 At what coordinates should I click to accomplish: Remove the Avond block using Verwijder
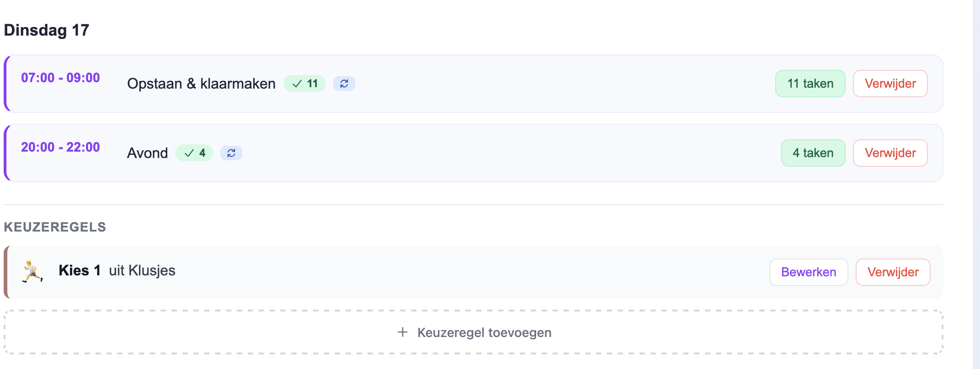(x=890, y=153)
